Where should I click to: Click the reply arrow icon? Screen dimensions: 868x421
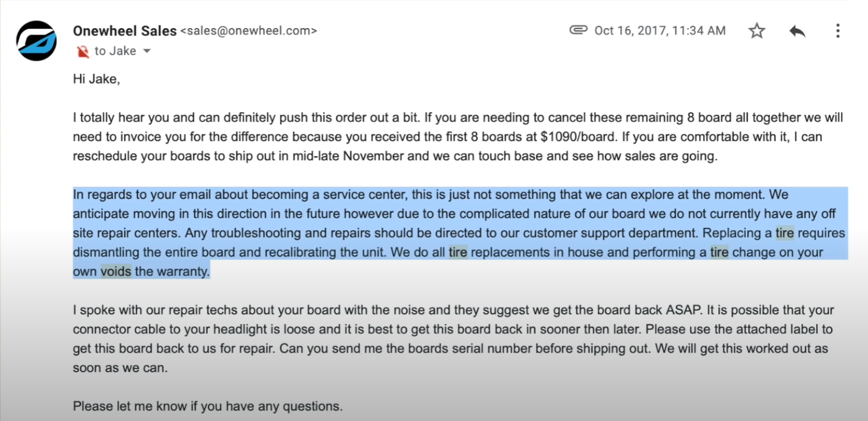(798, 31)
